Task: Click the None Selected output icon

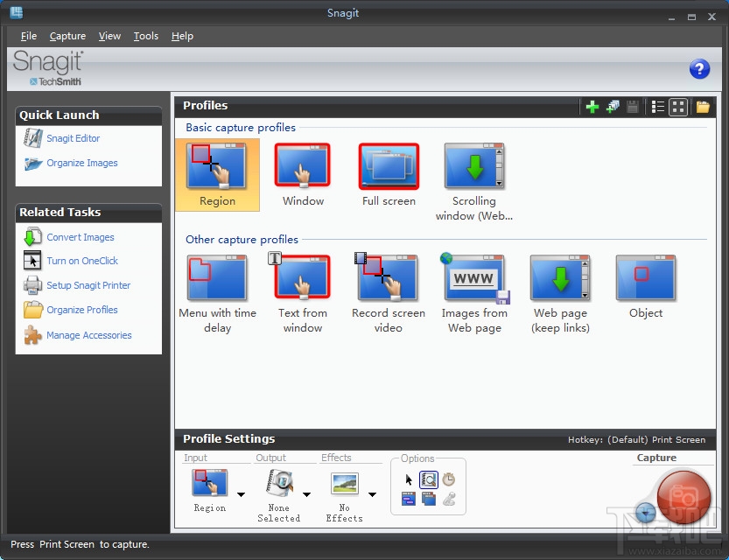Action: (x=279, y=483)
